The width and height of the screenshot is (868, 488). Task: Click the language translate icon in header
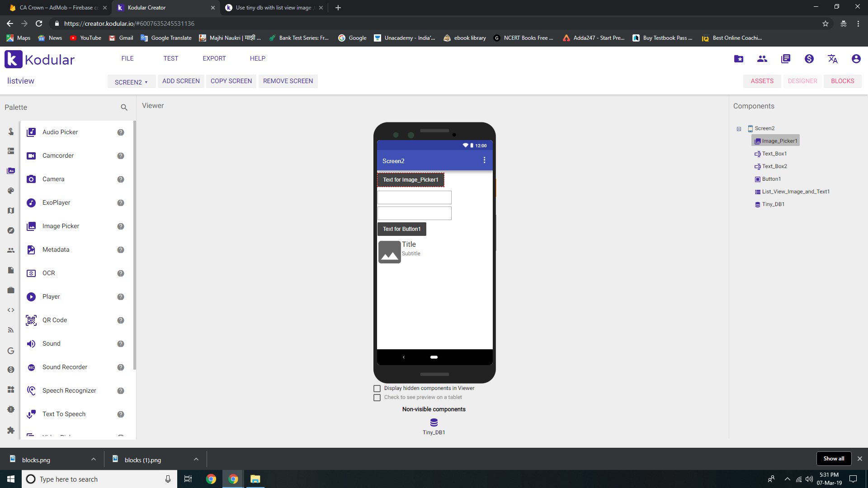click(x=832, y=59)
